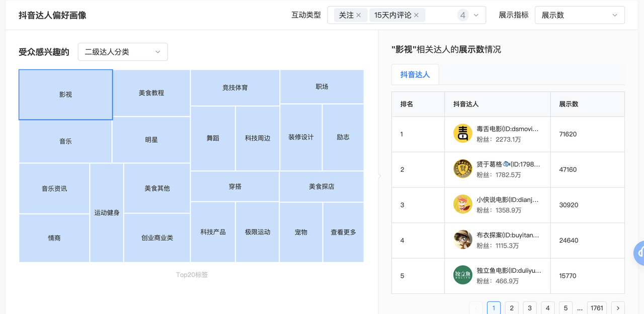This screenshot has width=644, height=314.
Task: Select the 音乐 treemap block
Action: [65, 141]
